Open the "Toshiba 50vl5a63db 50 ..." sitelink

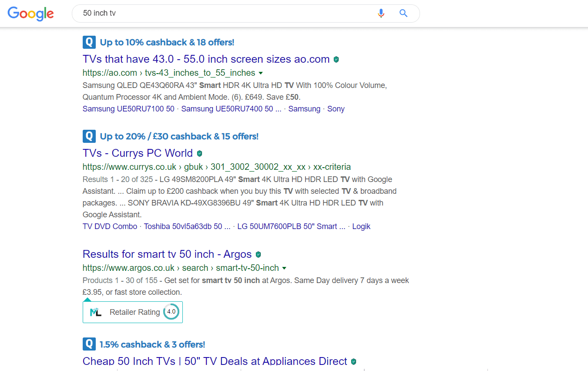coord(187,226)
